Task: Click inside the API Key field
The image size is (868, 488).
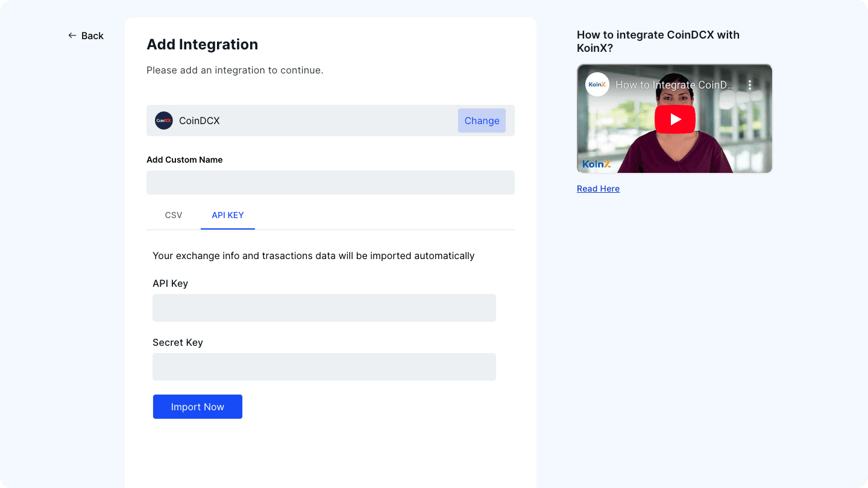Action: (x=324, y=308)
